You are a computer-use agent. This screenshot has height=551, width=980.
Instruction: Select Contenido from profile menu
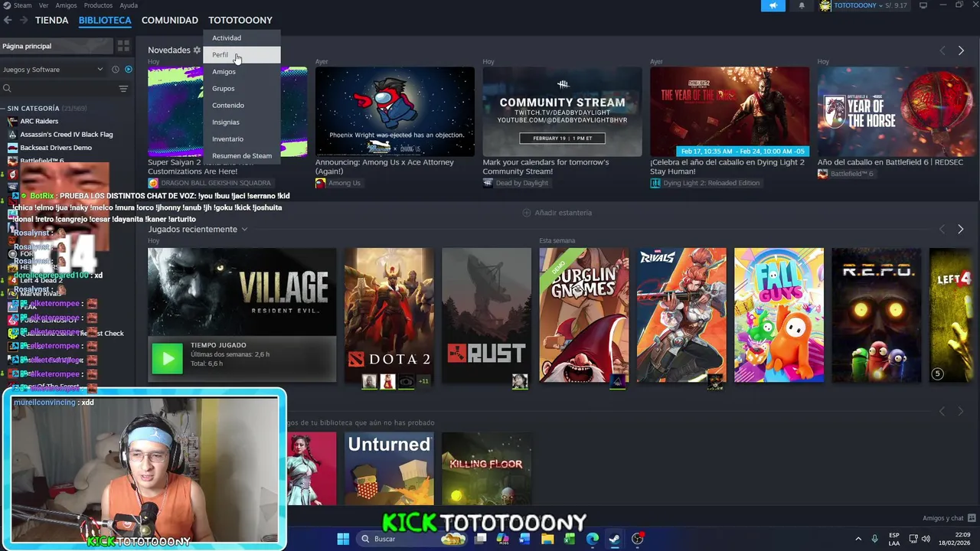coord(241,105)
